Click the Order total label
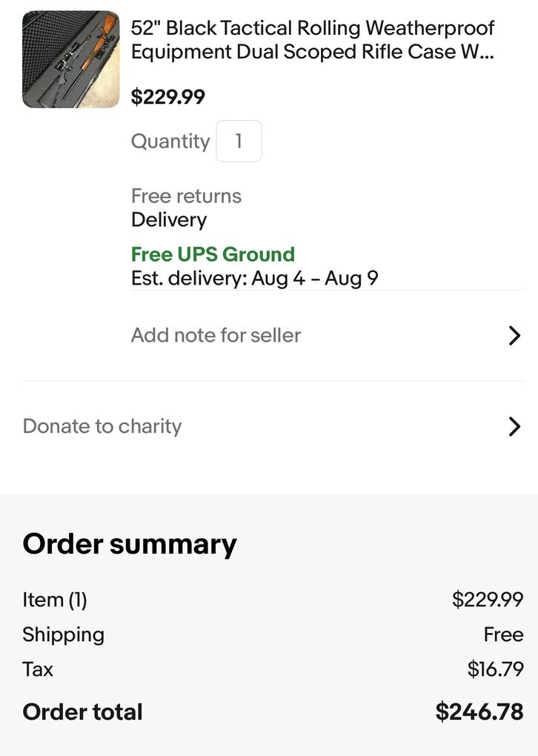The height and width of the screenshot is (756, 538). coord(82,712)
